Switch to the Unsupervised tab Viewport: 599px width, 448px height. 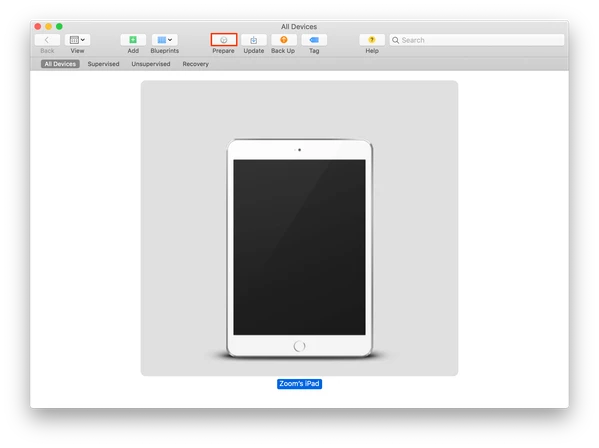coord(151,64)
